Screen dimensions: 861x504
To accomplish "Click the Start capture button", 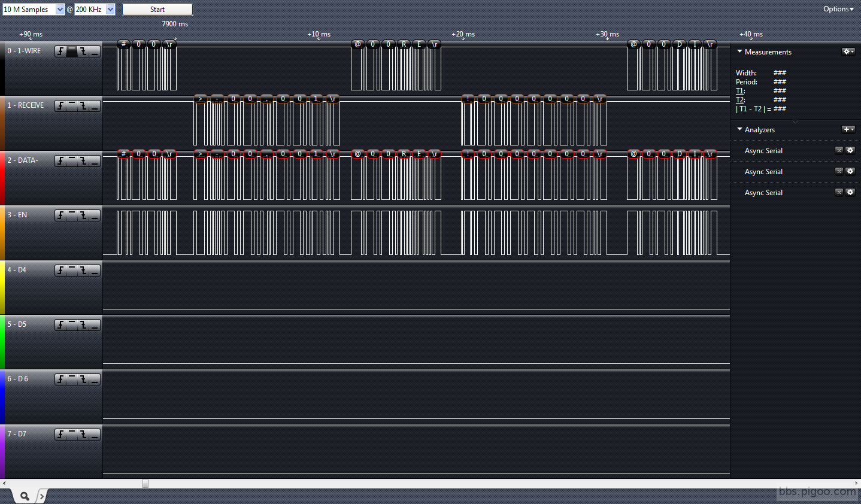I will (157, 10).
